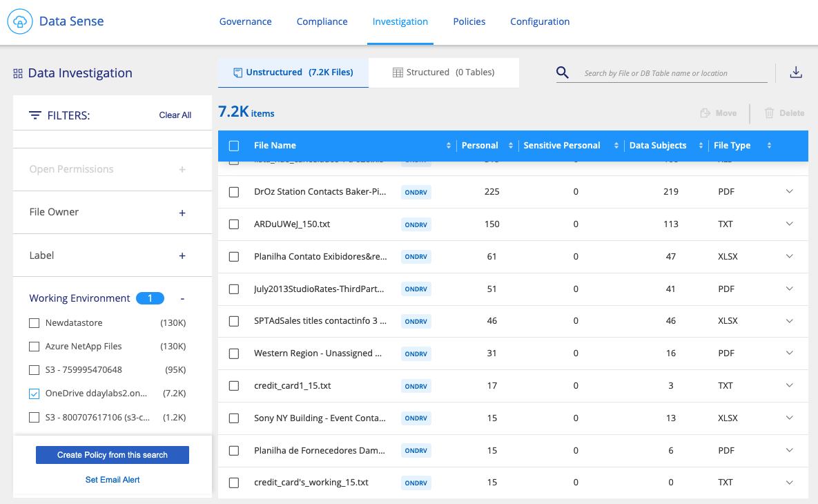Screen dimensions: 818x504
Task: Open the Governance tab
Action: [x=245, y=21]
